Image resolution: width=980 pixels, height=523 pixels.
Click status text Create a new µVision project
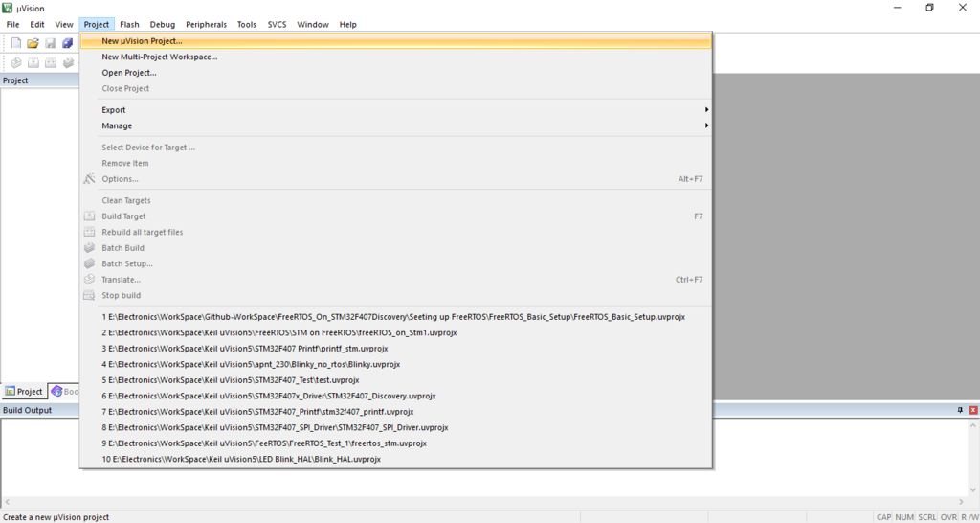56,517
